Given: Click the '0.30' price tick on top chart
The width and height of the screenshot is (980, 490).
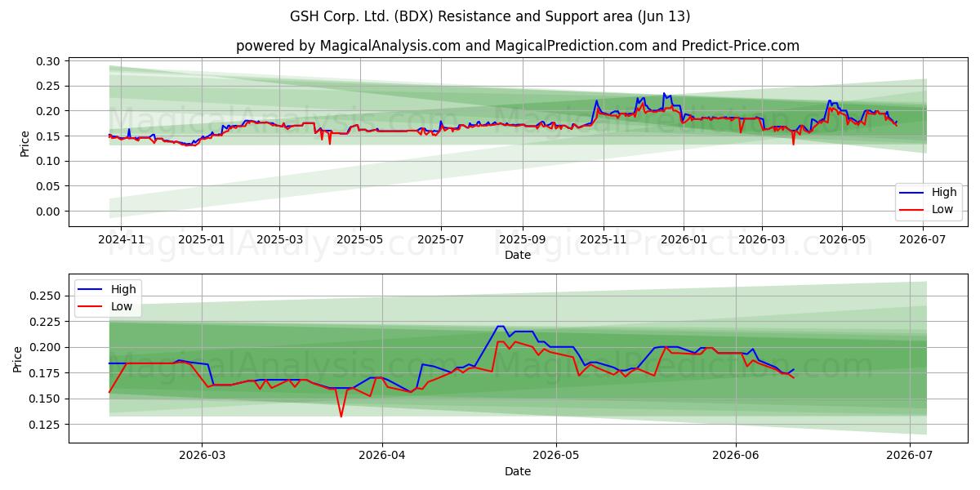Looking at the screenshot, I should pyautogui.click(x=48, y=61).
